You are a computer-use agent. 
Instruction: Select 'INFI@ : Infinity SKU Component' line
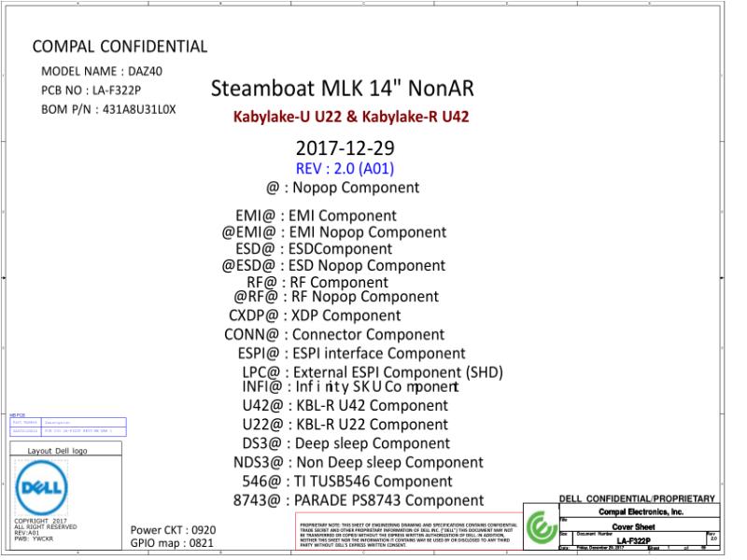350,386
